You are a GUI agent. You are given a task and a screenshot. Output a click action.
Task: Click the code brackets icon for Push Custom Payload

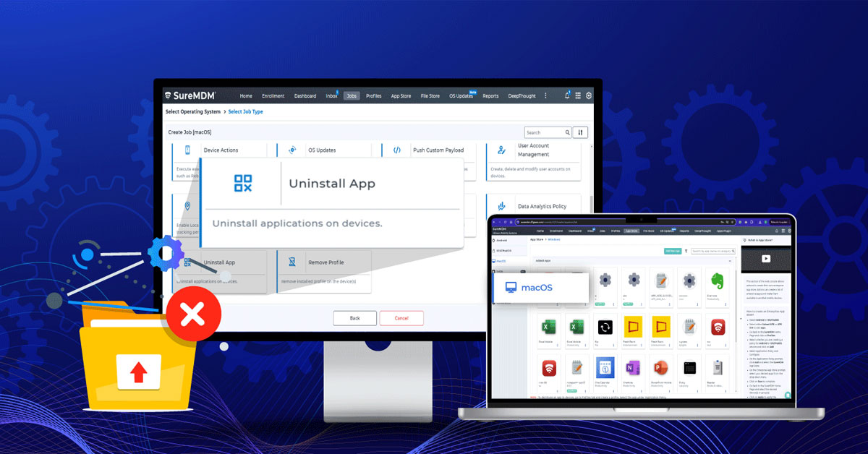pyautogui.click(x=397, y=150)
